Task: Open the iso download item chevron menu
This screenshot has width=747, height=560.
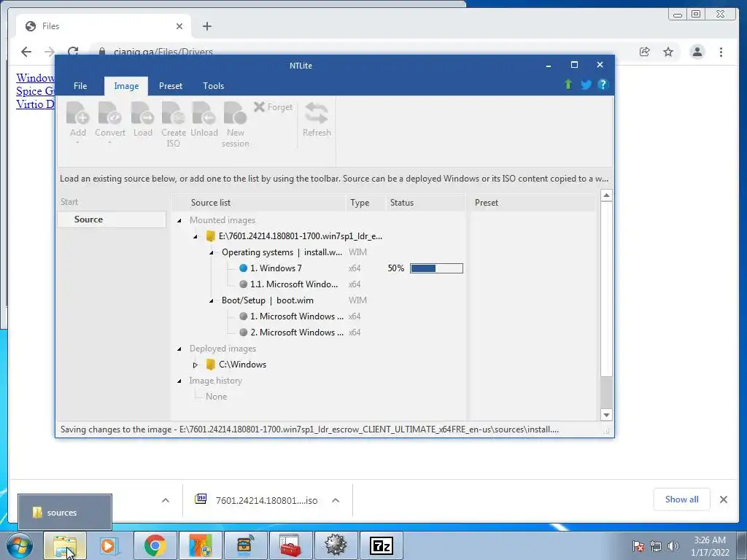Action: pyautogui.click(x=336, y=500)
